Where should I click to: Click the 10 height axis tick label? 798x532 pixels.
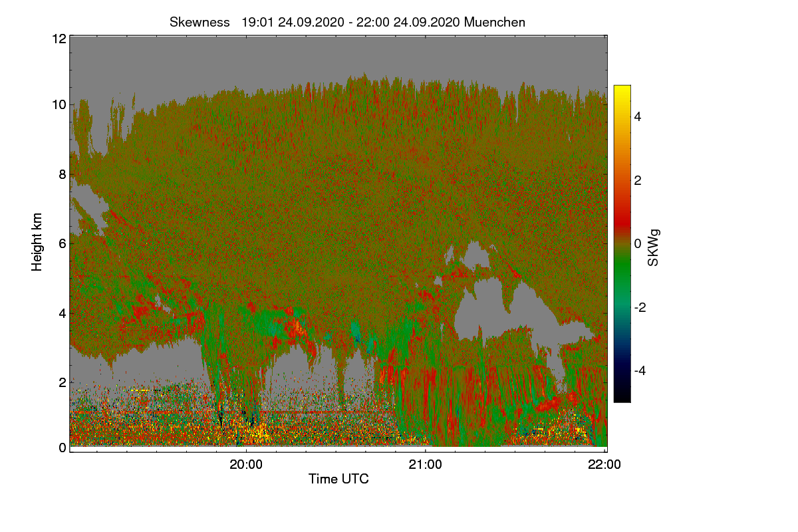(59, 104)
